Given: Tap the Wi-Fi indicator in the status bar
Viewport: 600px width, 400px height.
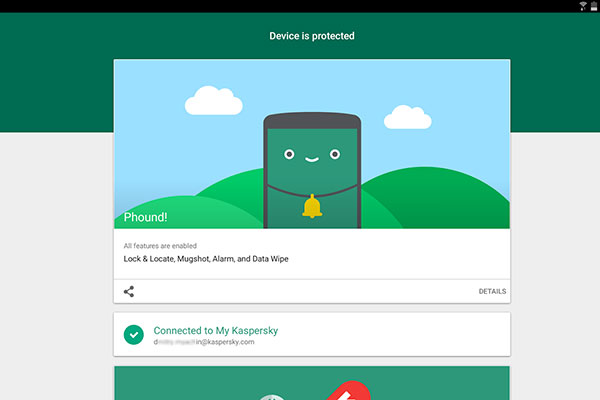Looking at the screenshot, I should (x=583, y=6).
